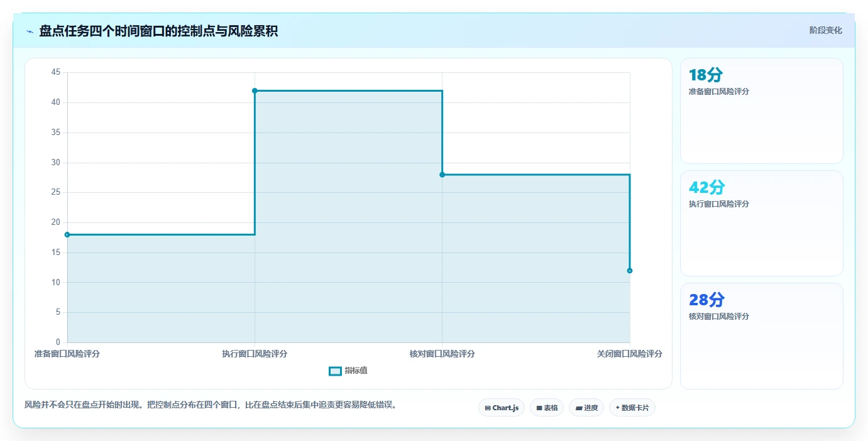Click the card caption 执行窗口风险评分 under 42分

719,204
